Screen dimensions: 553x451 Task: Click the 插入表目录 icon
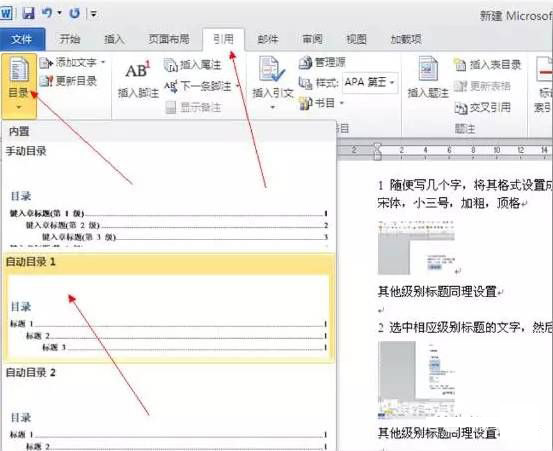[460, 65]
